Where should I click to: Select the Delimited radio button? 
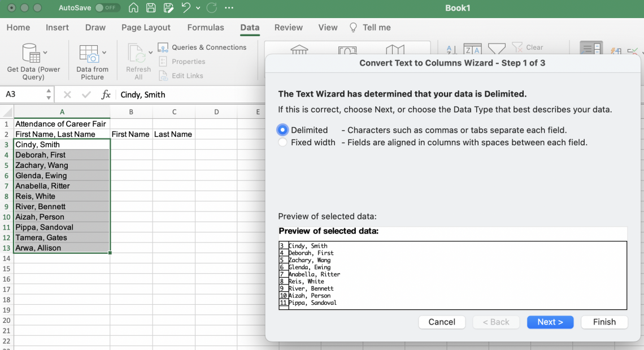(283, 130)
